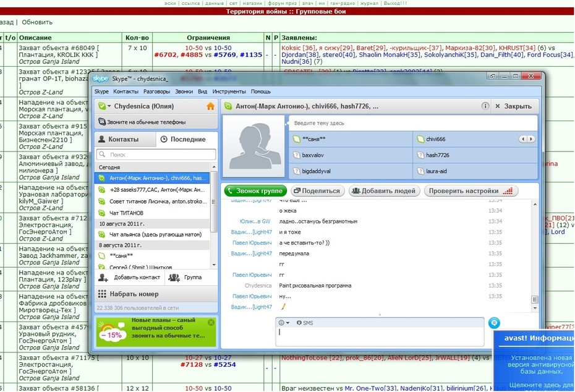Click the Введите тему здесь topic field
Viewport: 575px width, 392px height.
[413, 123]
